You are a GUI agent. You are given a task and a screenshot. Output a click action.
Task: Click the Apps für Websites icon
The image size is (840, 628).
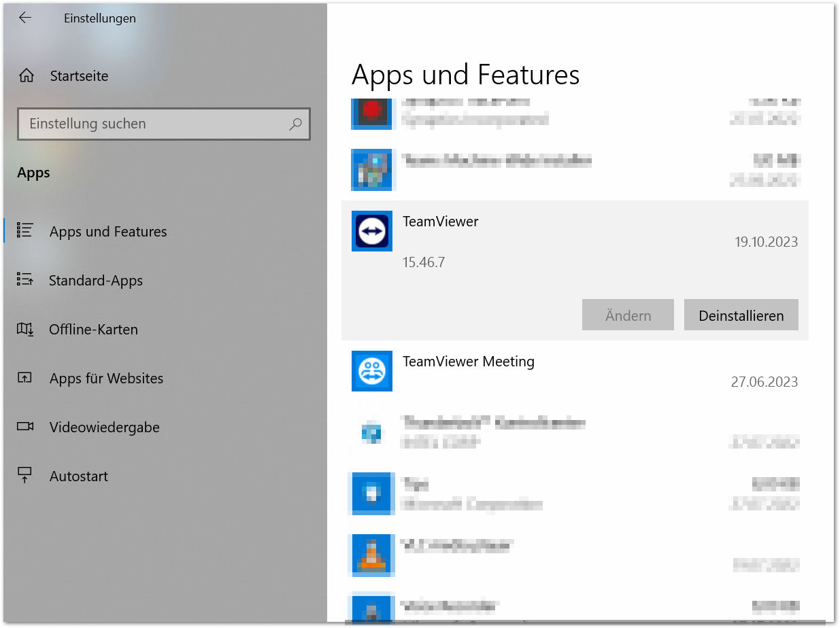(25, 378)
